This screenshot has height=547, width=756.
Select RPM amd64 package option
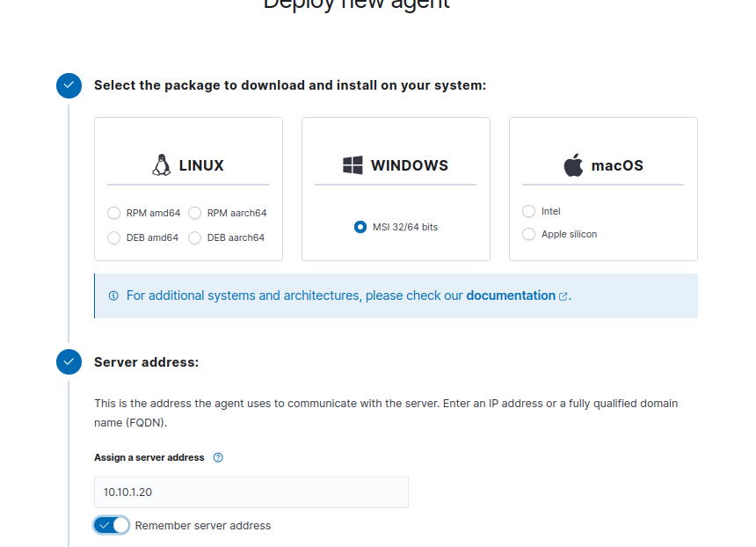[x=113, y=213]
